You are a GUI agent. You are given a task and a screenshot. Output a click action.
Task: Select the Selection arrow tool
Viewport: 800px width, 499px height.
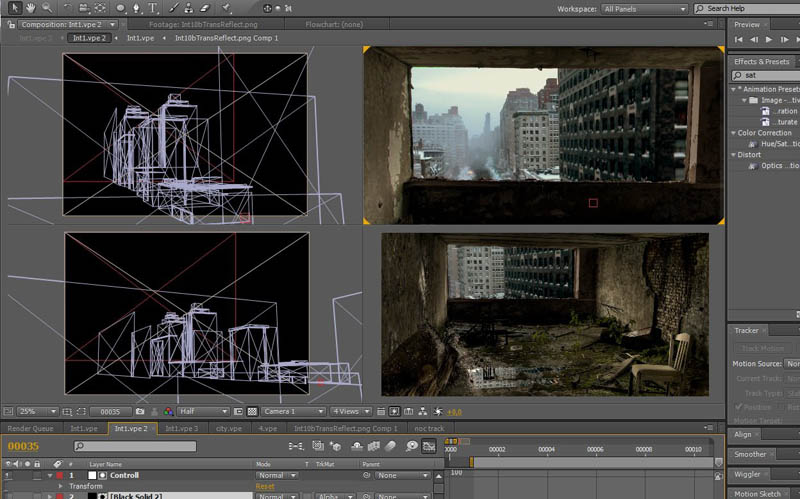(x=14, y=8)
